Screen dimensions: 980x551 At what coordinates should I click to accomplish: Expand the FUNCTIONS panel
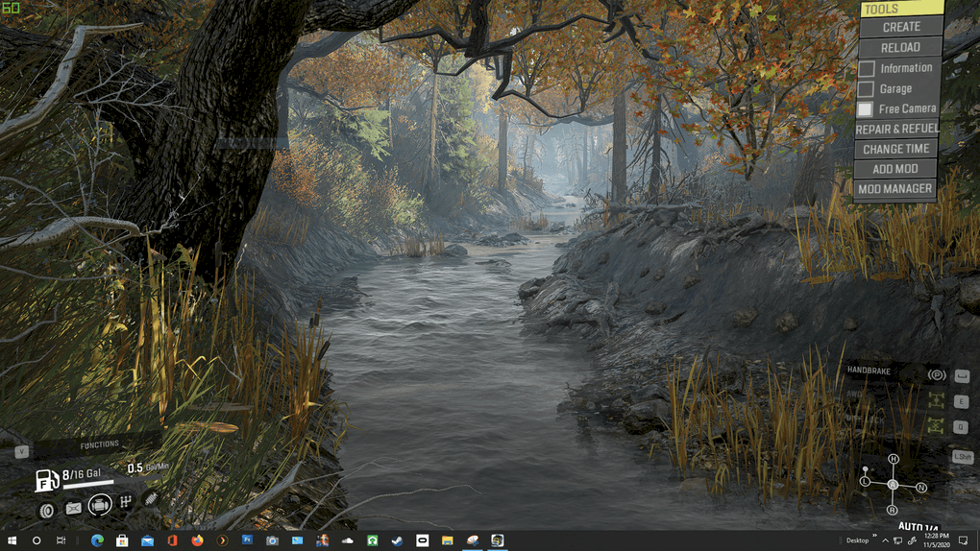99,444
